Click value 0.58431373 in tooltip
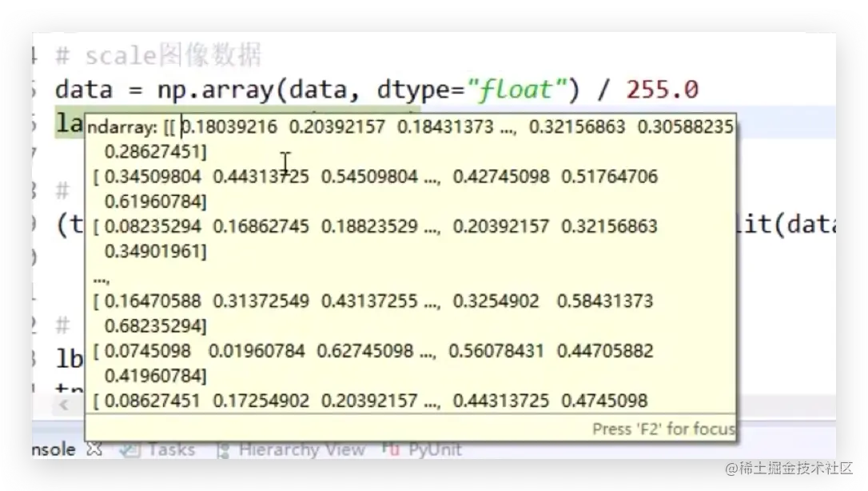This screenshot has width=868, height=491. pyautogui.click(x=605, y=301)
